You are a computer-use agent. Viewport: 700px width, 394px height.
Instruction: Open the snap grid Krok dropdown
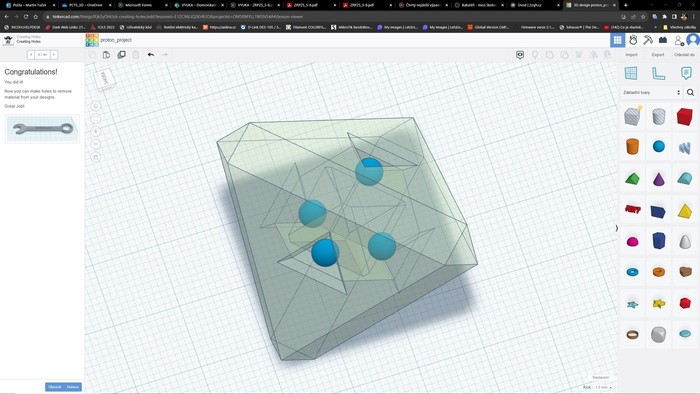(x=603, y=387)
